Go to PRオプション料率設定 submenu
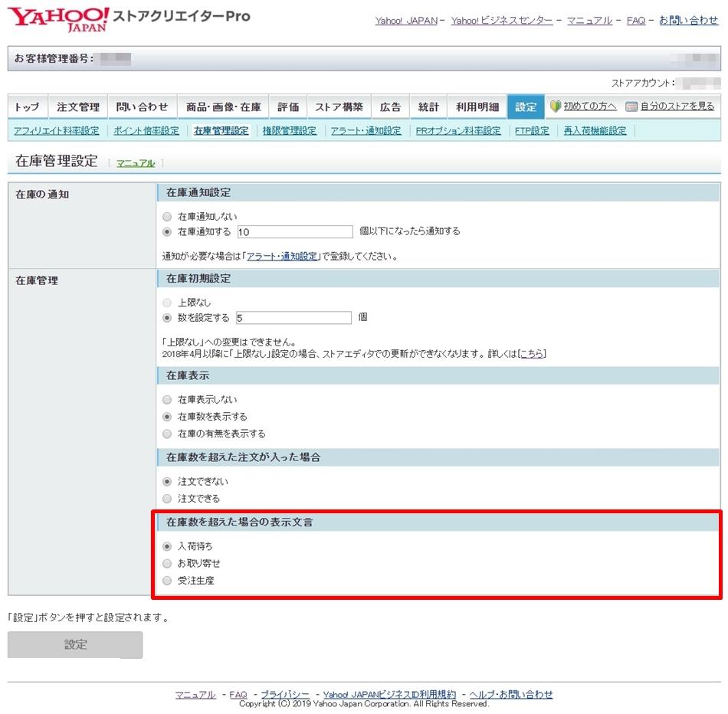Image resolution: width=728 pixels, height=714 pixels. (458, 131)
